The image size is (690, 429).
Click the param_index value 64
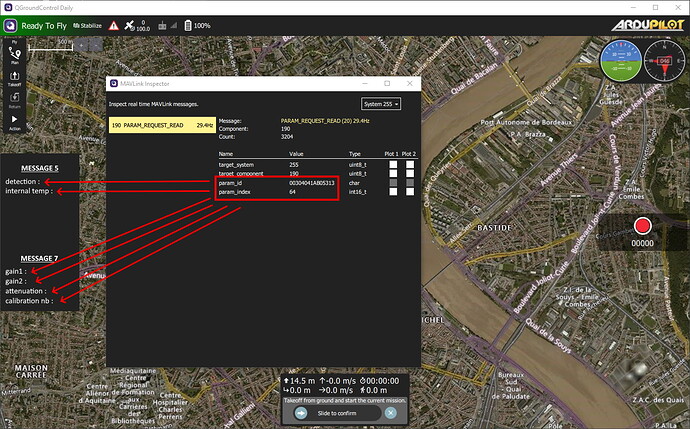click(292, 192)
